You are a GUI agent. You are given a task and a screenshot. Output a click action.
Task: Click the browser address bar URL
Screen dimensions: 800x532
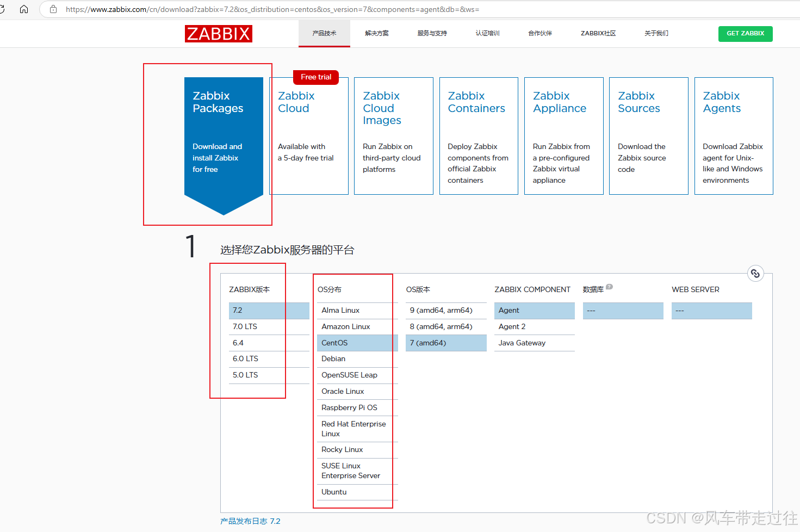pyautogui.click(x=272, y=9)
